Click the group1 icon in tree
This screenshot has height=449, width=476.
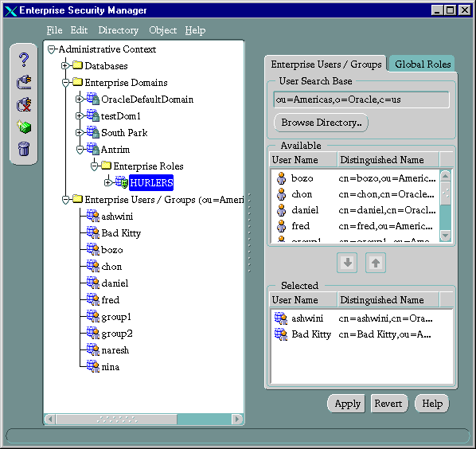[x=93, y=316]
